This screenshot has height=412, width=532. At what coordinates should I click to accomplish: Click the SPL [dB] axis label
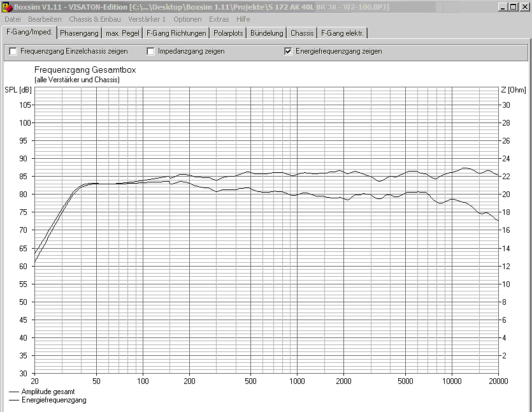coord(18,90)
